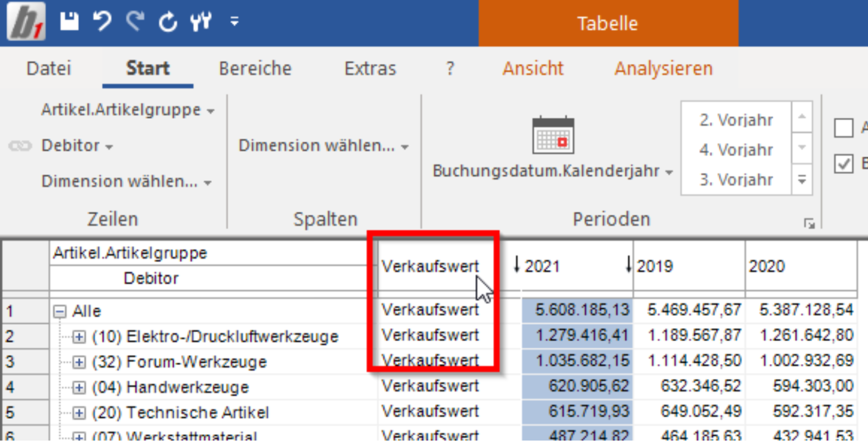Save with the floppy disk icon
Image resolution: width=868 pixels, height=443 pixels.
click(69, 21)
